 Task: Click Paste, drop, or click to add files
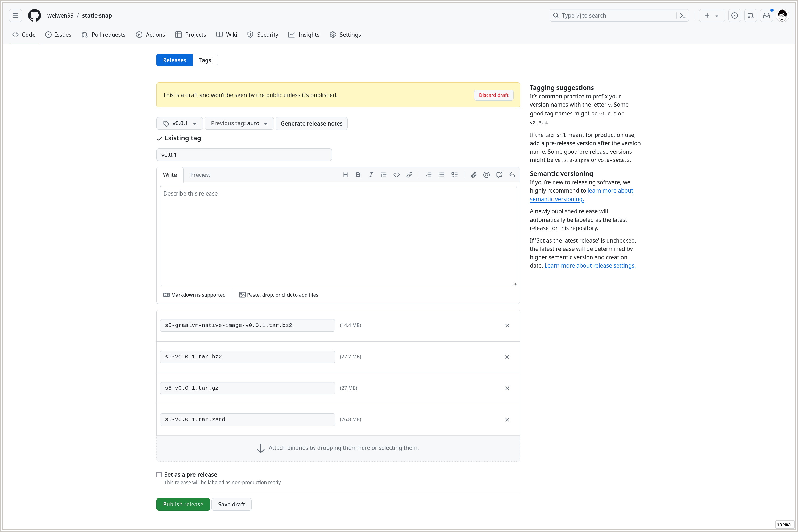(x=279, y=295)
